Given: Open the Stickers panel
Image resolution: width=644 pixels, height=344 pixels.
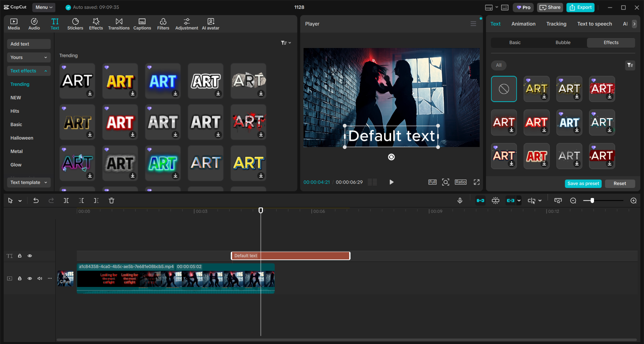Looking at the screenshot, I should (75, 23).
